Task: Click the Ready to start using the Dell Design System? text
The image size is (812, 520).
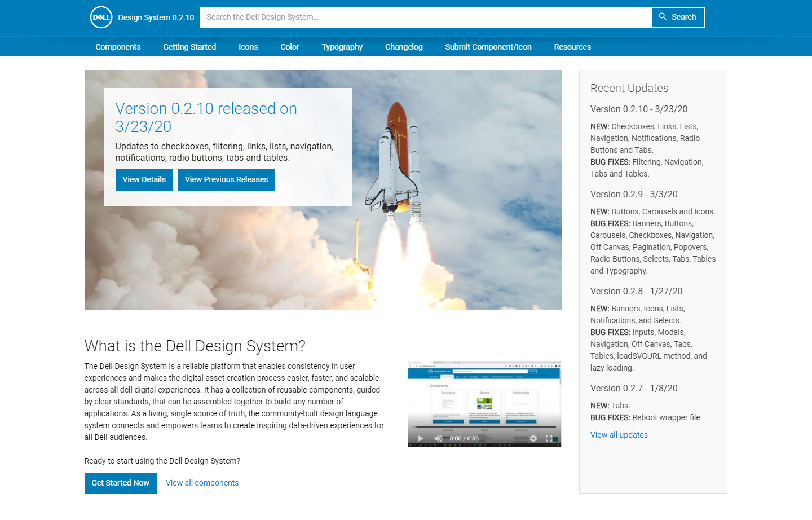Action: click(162, 461)
